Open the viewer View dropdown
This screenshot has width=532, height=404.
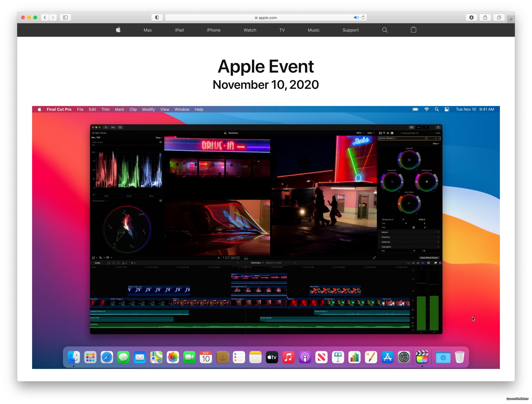[x=371, y=133]
